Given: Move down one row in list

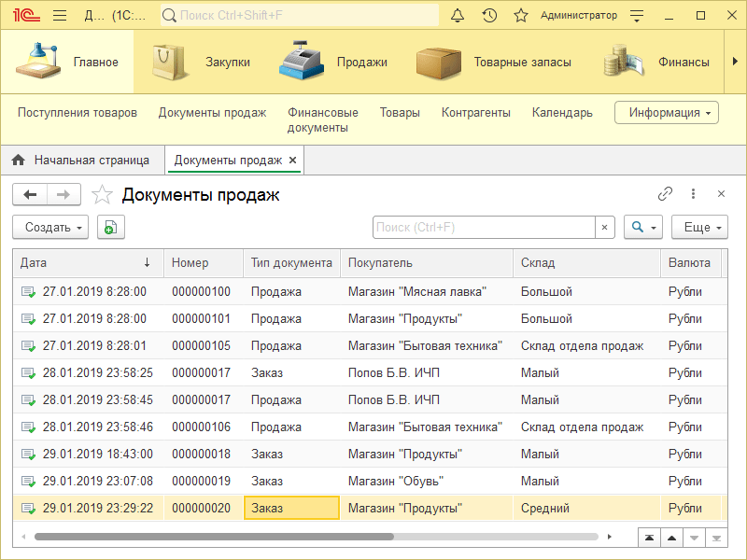Looking at the screenshot, I should coord(694,539).
